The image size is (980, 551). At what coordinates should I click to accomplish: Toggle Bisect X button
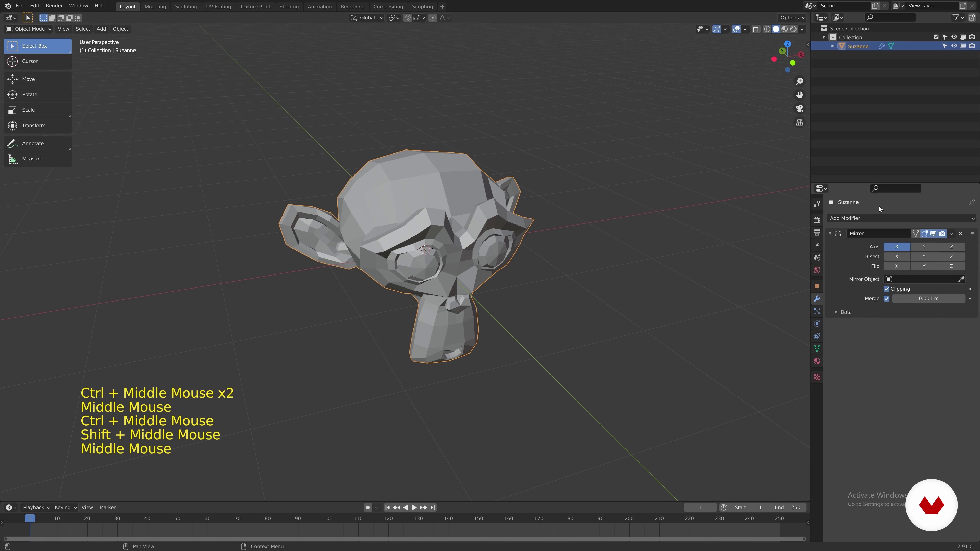coord(897,256)
